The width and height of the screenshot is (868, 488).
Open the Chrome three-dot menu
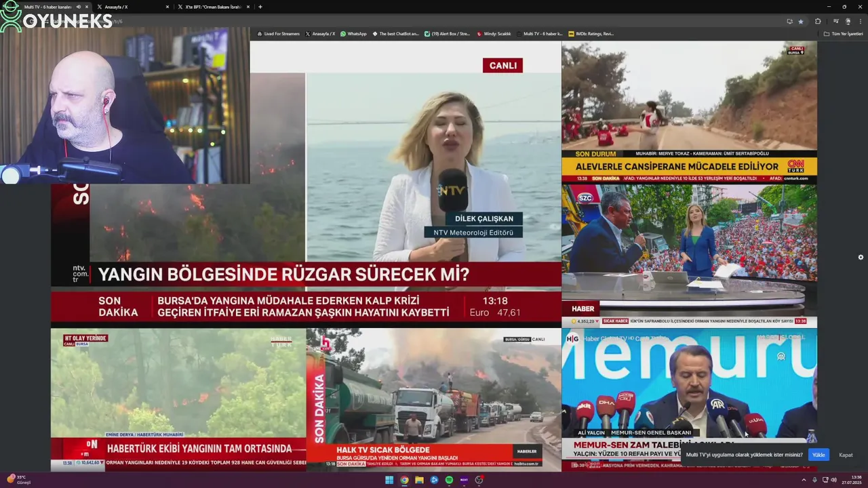pyautogui.click(x=860, y=21)
